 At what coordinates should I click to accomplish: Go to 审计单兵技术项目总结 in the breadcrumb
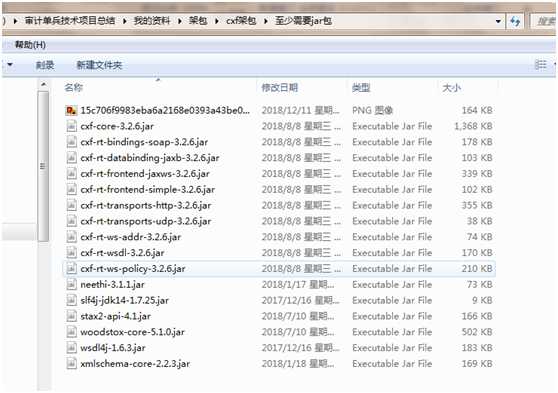click(70, 21)
